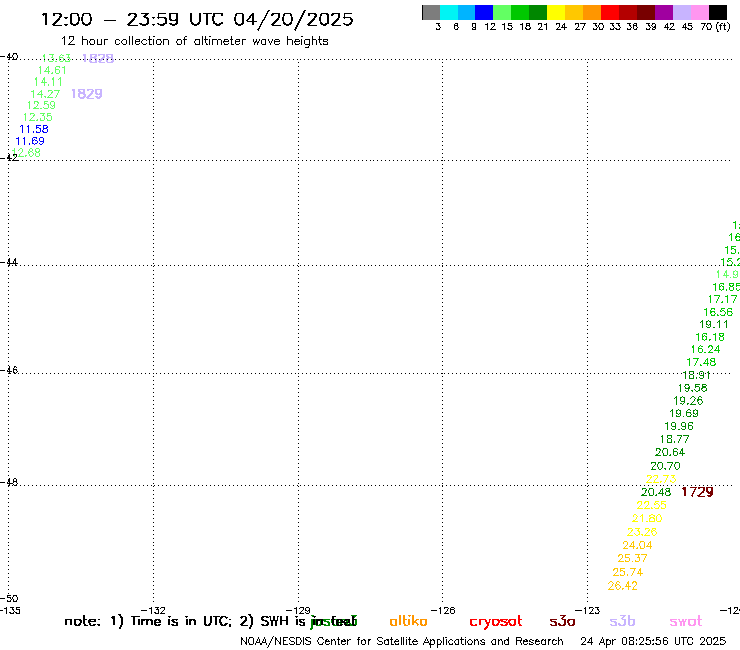Click the 24.04 wave height value

[637, 545]
